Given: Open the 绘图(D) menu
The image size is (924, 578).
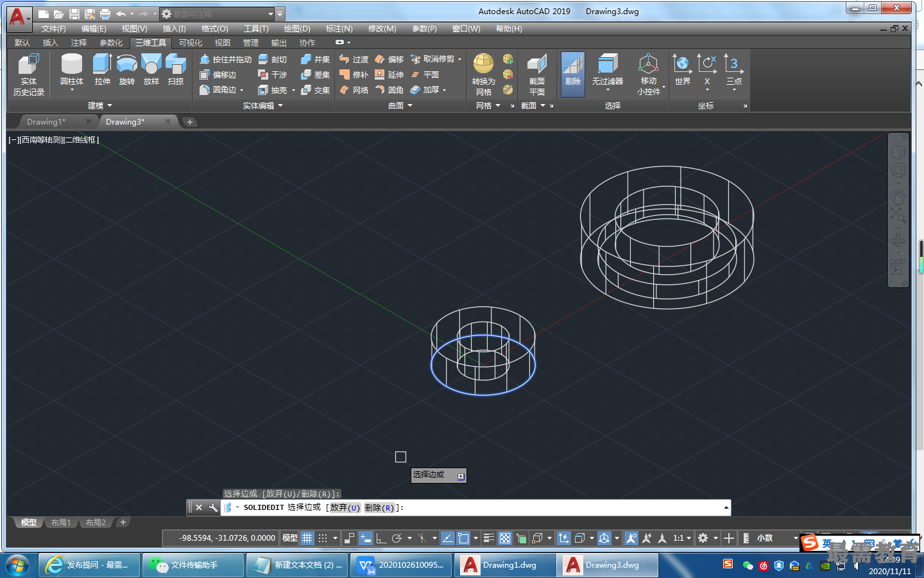Looking at the screenshot, I should pyautogui.click(x=297, y=29).
